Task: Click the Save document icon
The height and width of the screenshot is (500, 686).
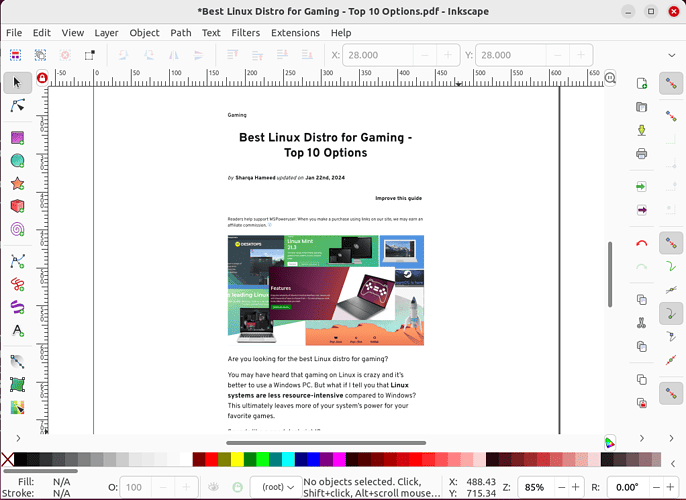Action: (641, 130)
